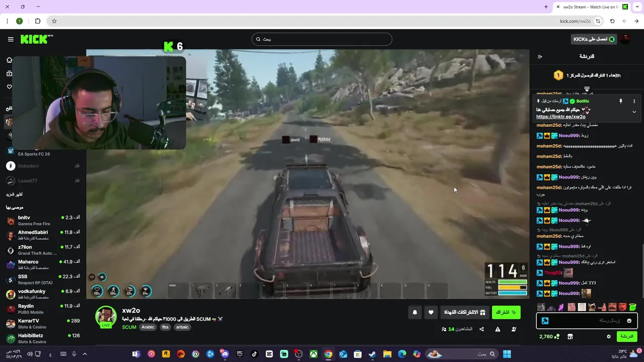Open the xw2o channel name
The width and height of the screenshot is (644, 362).
(x=131, y=311)
